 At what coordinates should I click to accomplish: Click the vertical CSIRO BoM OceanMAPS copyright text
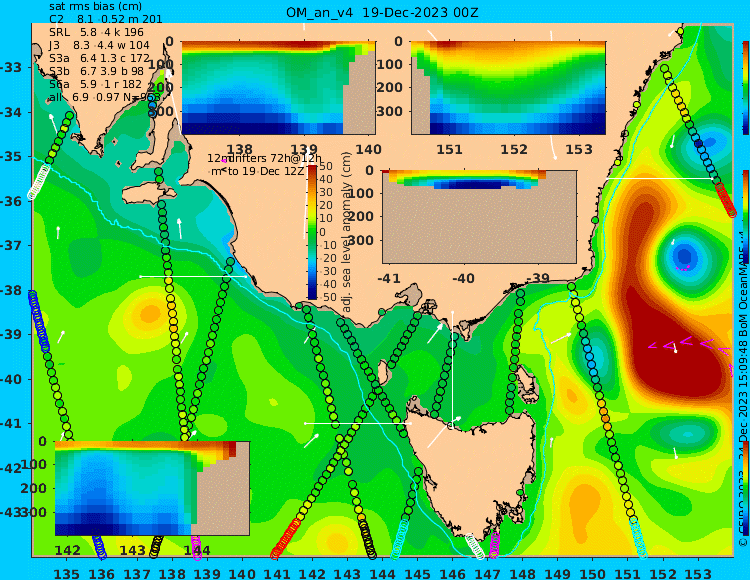(x=743, y=392)
